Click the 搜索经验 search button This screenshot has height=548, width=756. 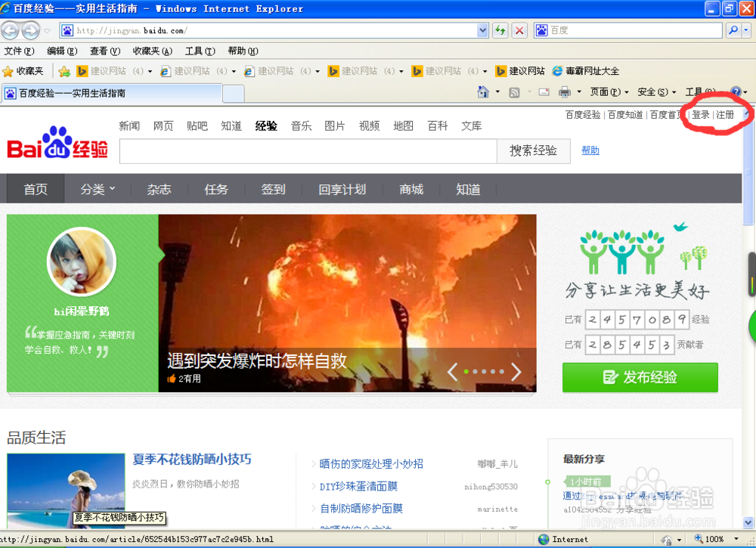point(533,151)
